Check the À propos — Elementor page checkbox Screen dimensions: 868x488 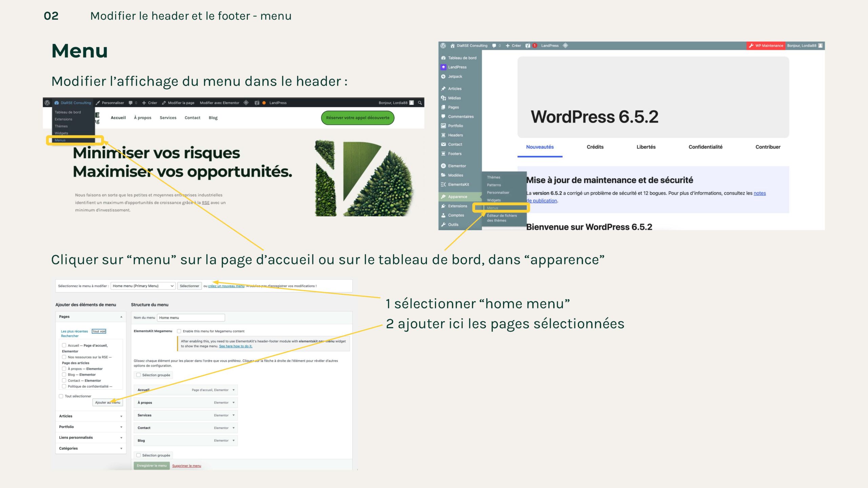[64, 369]
